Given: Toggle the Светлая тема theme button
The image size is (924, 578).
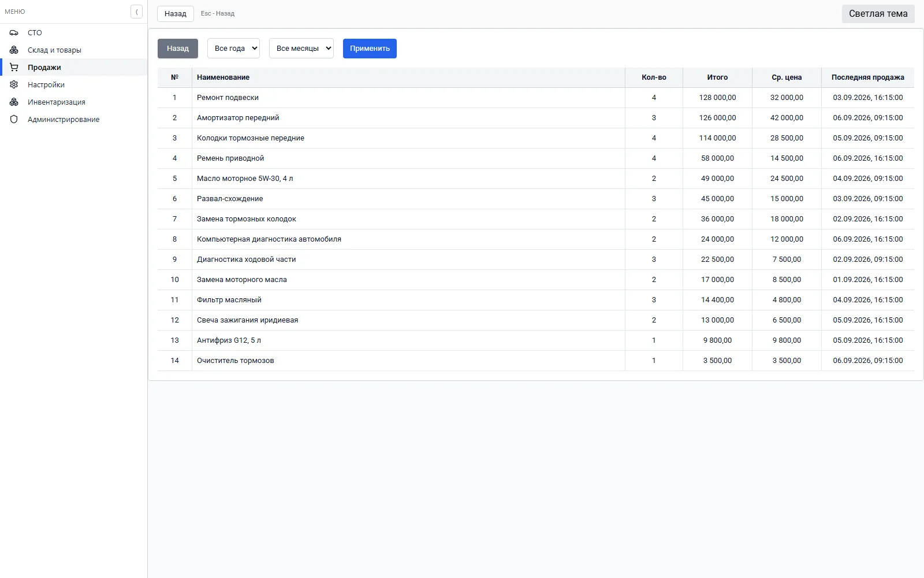Looking at the screenshot, I should pos(878,14).
